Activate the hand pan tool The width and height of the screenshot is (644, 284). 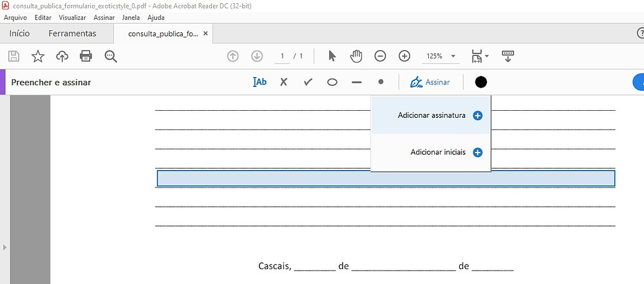pyautogui.click(x=356, y=56)
